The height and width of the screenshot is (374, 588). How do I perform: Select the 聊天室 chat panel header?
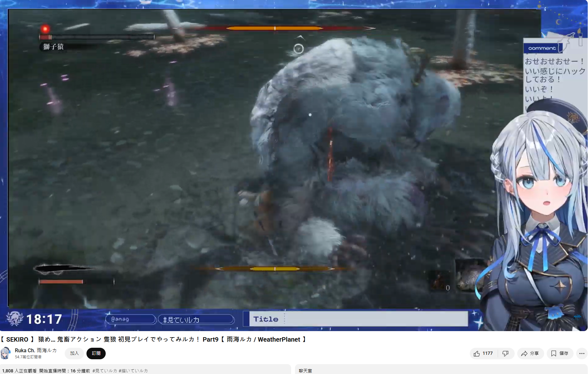(305, 371)
